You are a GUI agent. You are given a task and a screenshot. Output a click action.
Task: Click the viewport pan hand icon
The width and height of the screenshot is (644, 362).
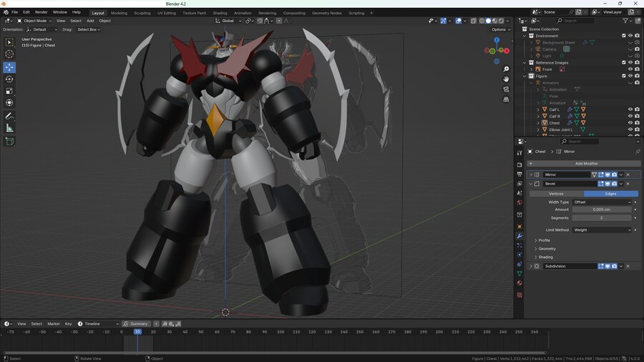coord(506,79)
